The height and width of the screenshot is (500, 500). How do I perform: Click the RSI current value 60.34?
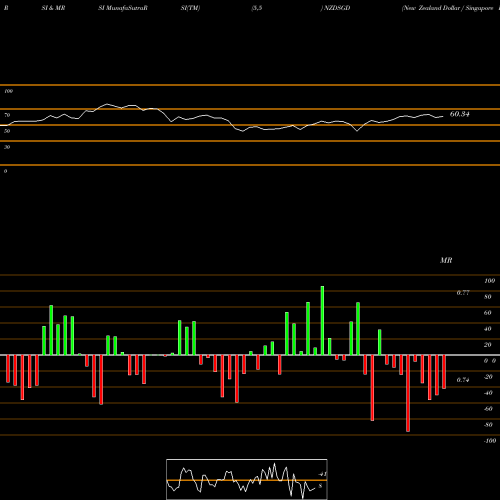pyautogui.click(x=460, y=114)
